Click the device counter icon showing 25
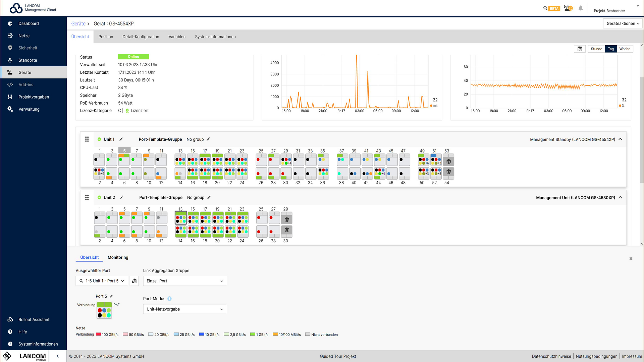This screenshot has width=644, height=362. click(568, 8)
